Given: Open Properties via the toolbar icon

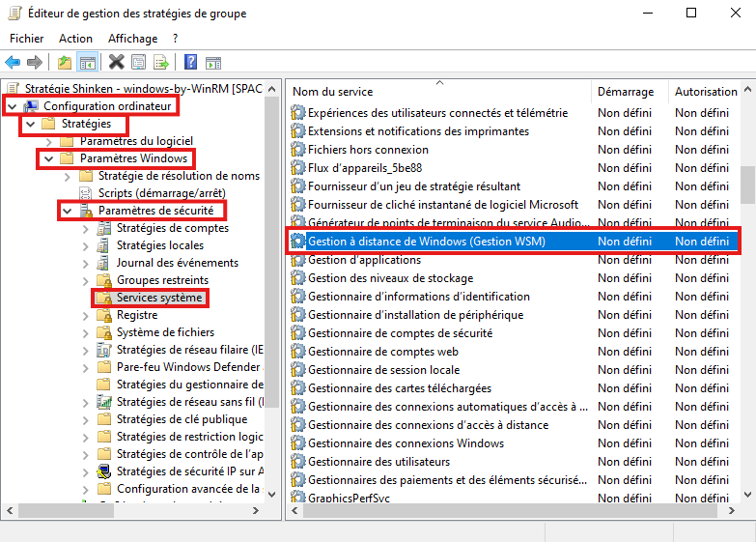Looking at the screenshot, I should [138, 63].
